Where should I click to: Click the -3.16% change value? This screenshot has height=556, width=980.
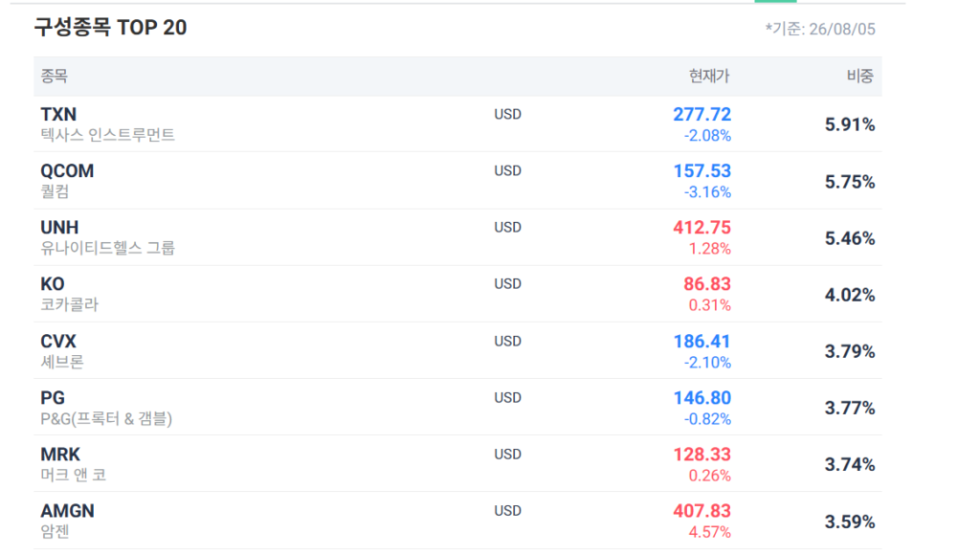707,191
